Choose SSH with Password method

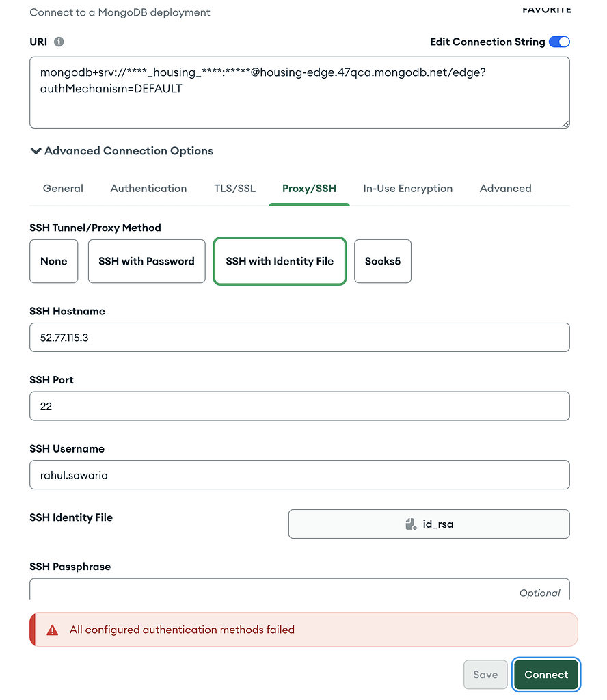[146, 261]
